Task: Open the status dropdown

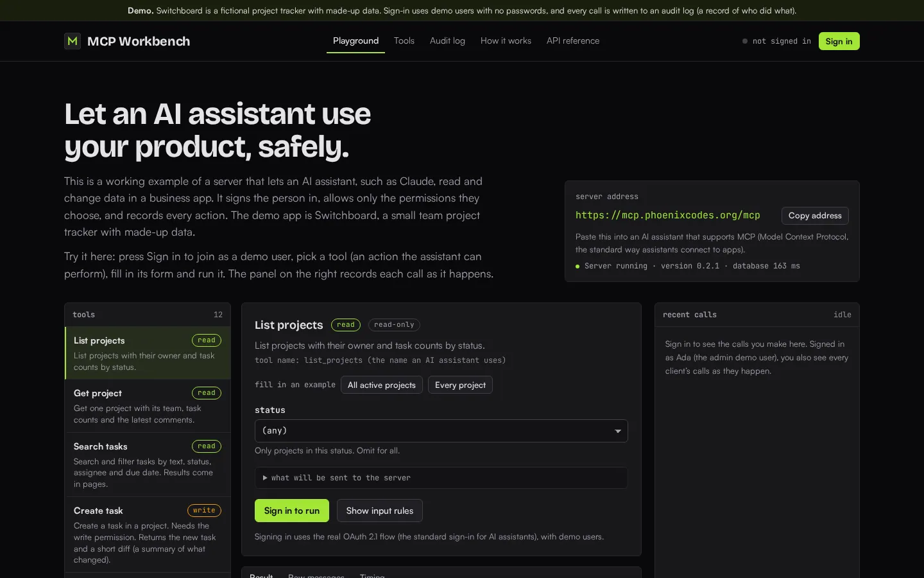Action: coord(441,431)
